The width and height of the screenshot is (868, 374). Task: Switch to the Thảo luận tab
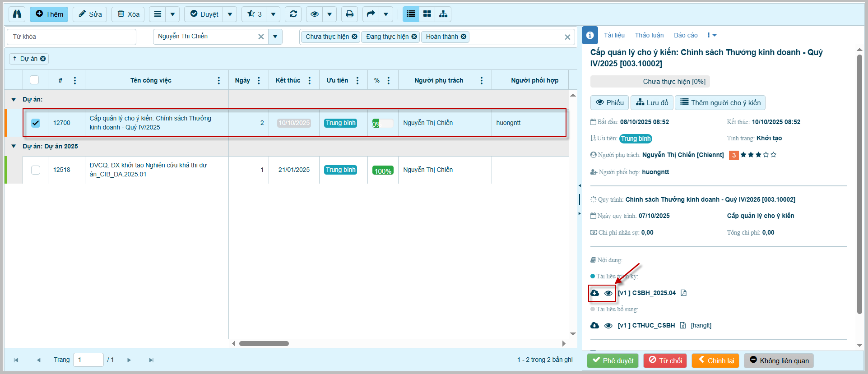(x=649, y=35)
